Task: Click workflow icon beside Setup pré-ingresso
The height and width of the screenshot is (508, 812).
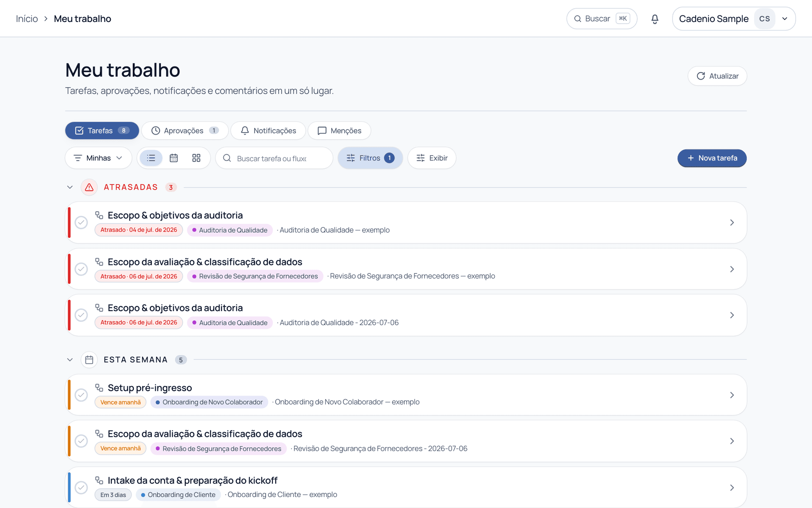Action: (99, 388)
